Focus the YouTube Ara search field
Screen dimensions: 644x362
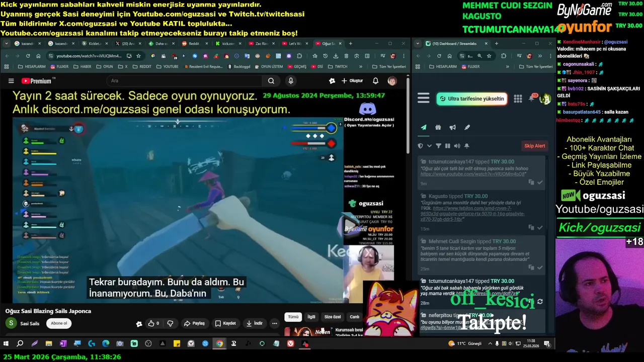(x=185, y=81)
